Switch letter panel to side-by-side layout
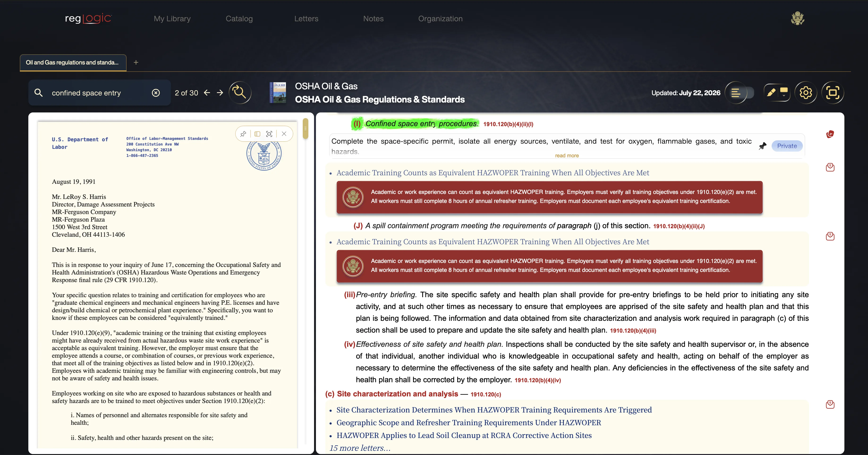The height and width of the screenshot is (455, 868). tap(257, 134)
